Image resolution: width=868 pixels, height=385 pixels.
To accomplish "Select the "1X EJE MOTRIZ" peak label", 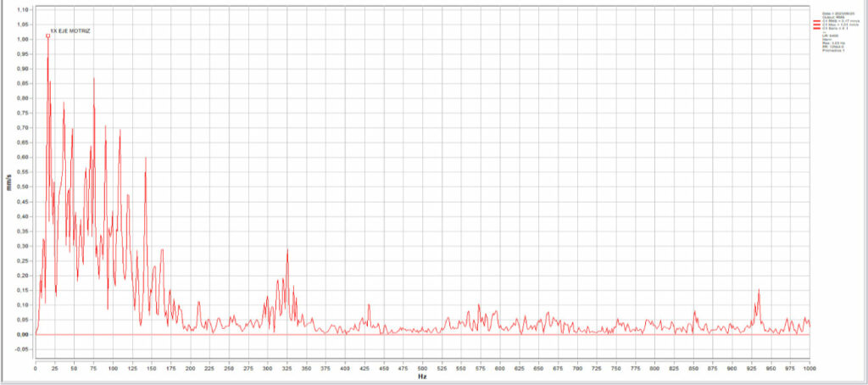I will click(70, 31).
